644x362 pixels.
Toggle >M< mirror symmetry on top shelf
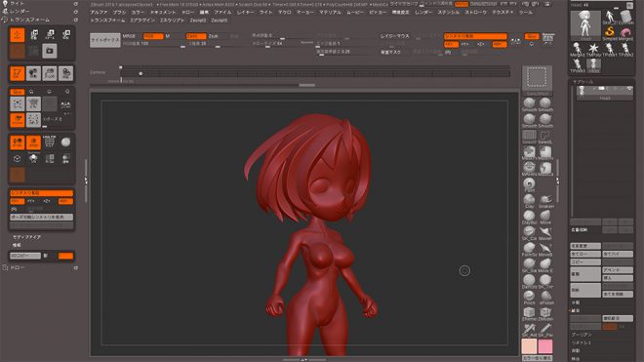click(499, 44)
